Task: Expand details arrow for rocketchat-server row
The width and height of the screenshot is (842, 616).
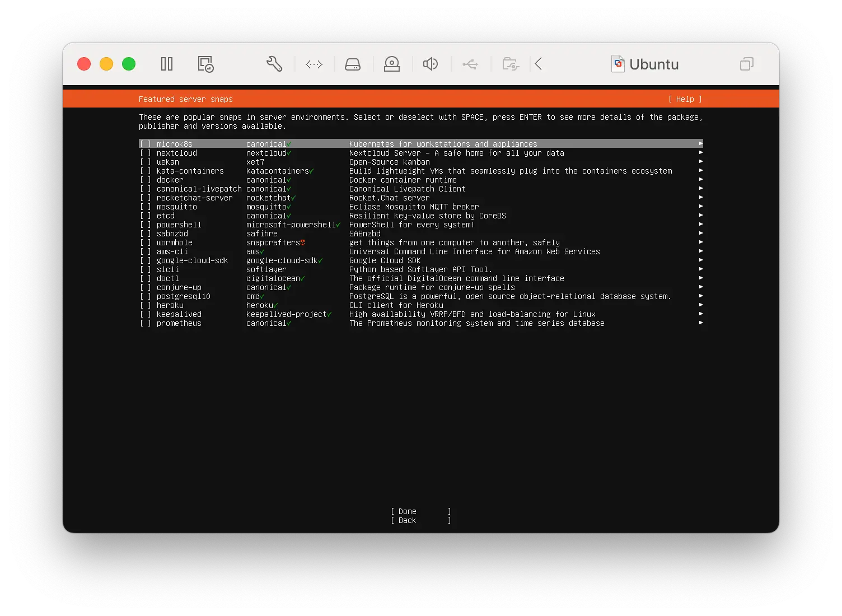Action: point(700,198)
